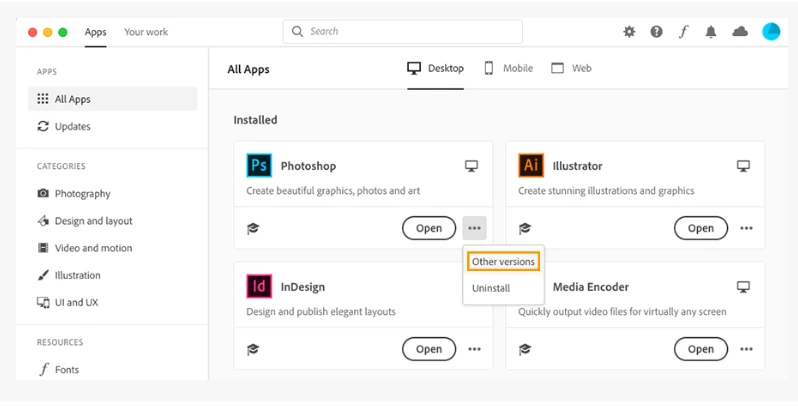
Task: Click the desktop monitor icon on Media Encoder card
Action: (x=744, y=287)
